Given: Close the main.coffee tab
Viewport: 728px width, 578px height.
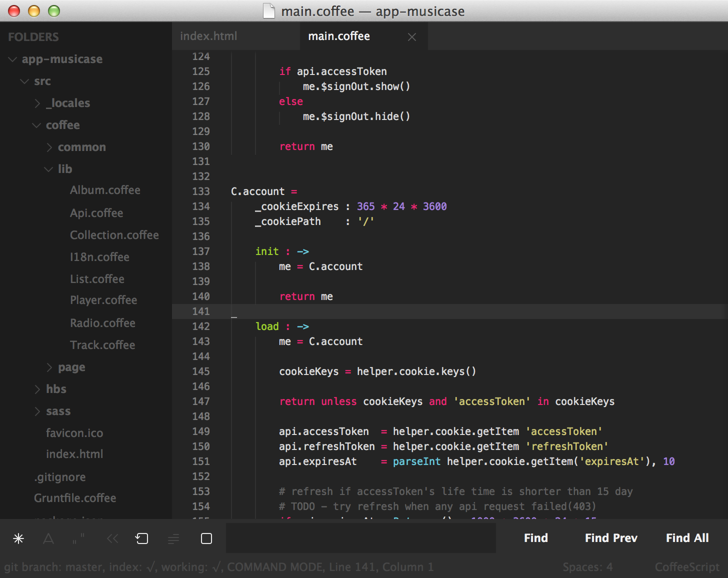Looking at the screenshot, I should pos(412,37).
